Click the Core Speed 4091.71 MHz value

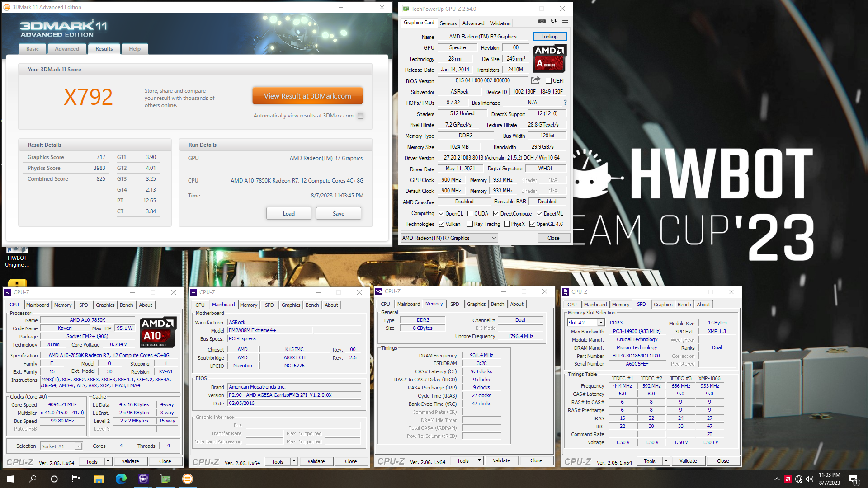tap(62, 405)
